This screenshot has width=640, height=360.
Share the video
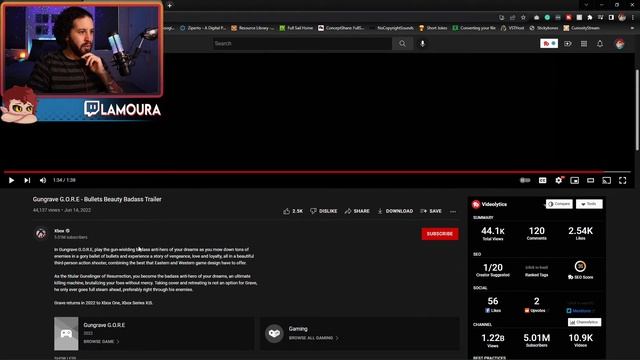point(357,211)
